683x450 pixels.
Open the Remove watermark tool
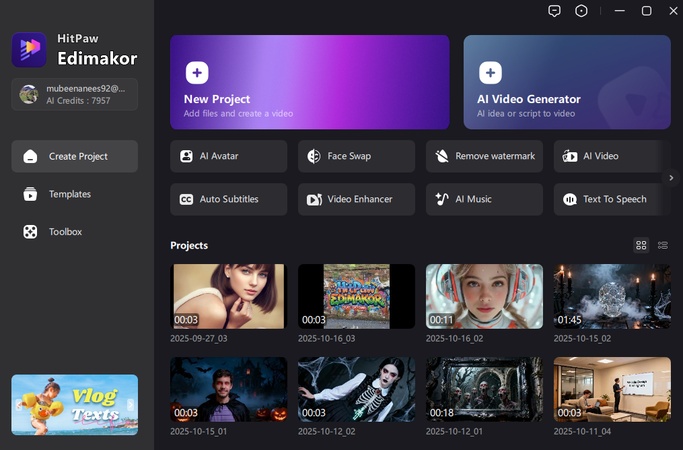click(484, 156)
